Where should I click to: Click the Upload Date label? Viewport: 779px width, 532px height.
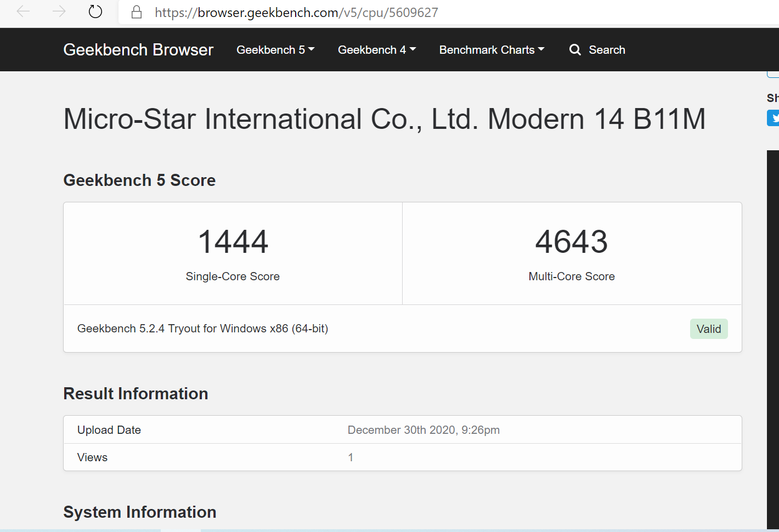(x=109, y=430)
